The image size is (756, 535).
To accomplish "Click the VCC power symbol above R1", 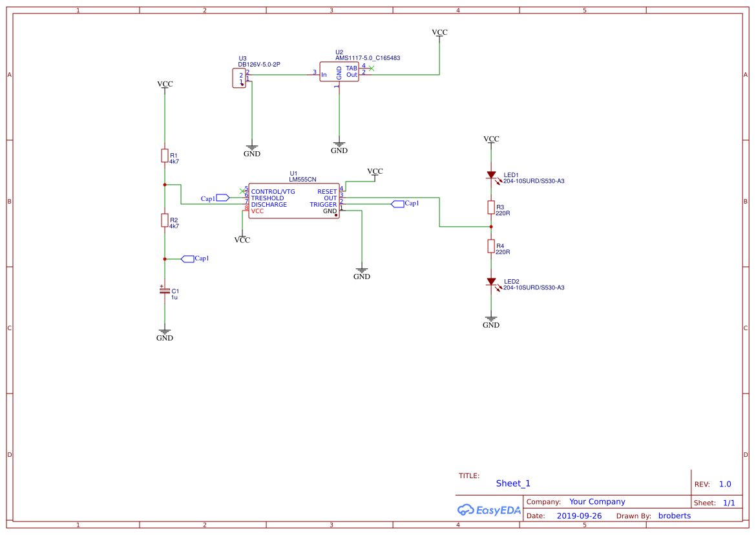I will 165,85.
